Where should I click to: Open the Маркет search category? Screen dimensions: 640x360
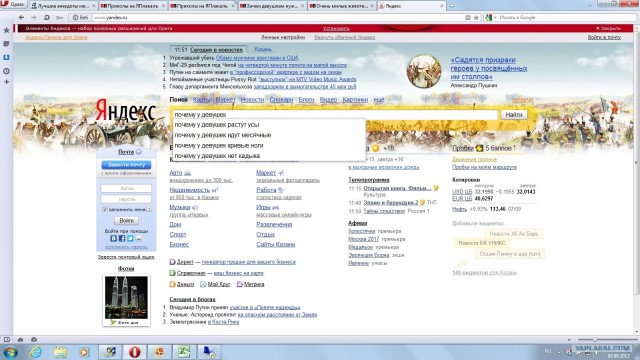(225, 100)
